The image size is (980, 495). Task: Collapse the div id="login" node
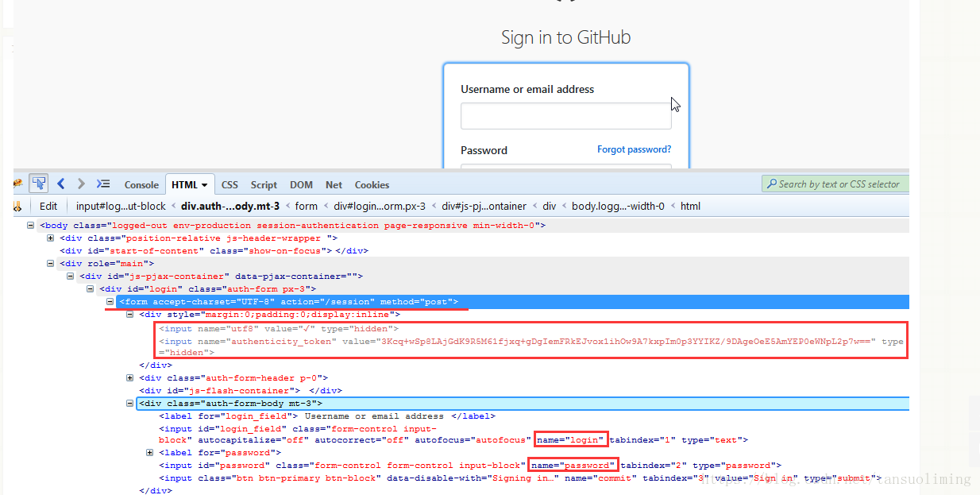91,288
